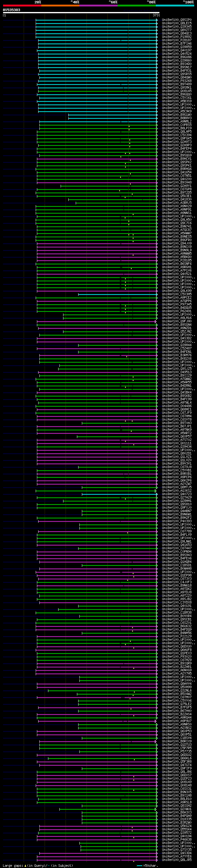Select label UniRef100_Q8AVV4
The height and width of the screenshot is (868, 197).
177,684
